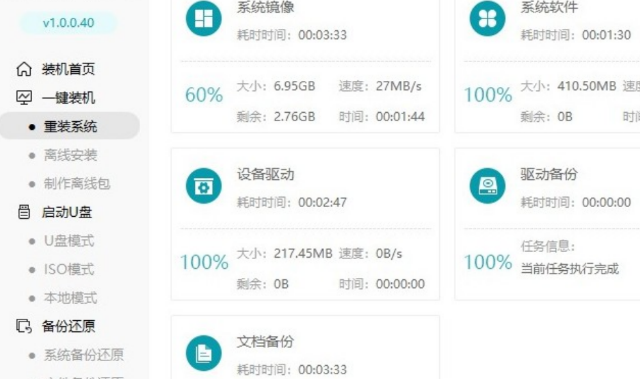Image resolution: width=640 pixels, height=379 pixels.
Task: Click the USB drive icon beside 启动U盘
Action: click(24, 212)
